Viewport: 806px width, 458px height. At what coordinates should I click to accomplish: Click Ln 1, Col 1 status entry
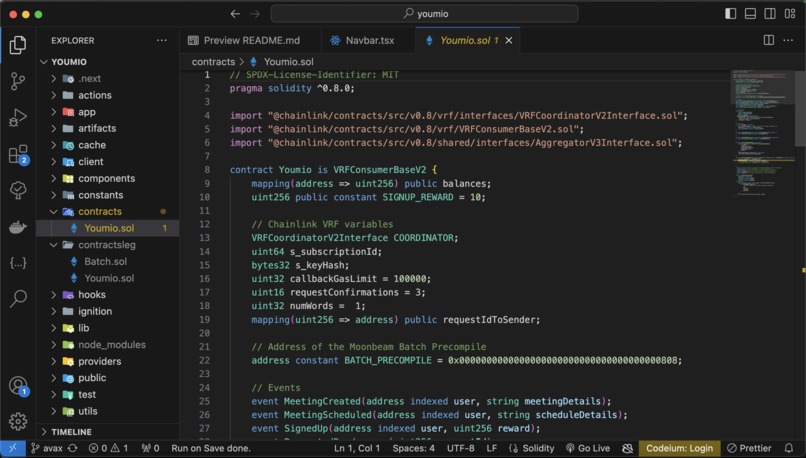click(x=357, y=448)
